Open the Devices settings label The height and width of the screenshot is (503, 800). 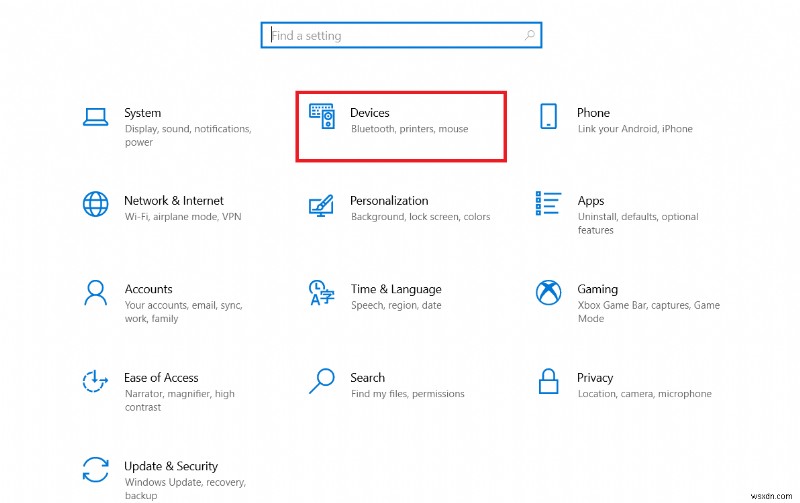tap(370, 113)
